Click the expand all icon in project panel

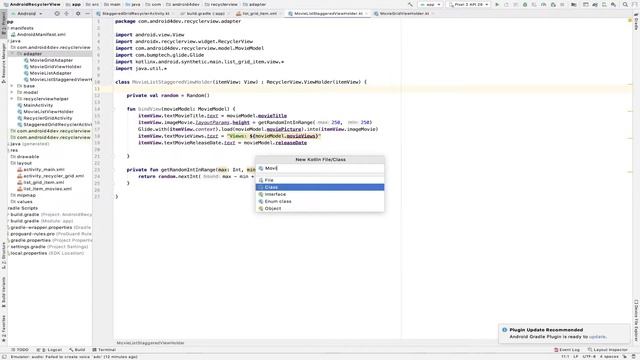pyautogui.click(x=67, y=13)
